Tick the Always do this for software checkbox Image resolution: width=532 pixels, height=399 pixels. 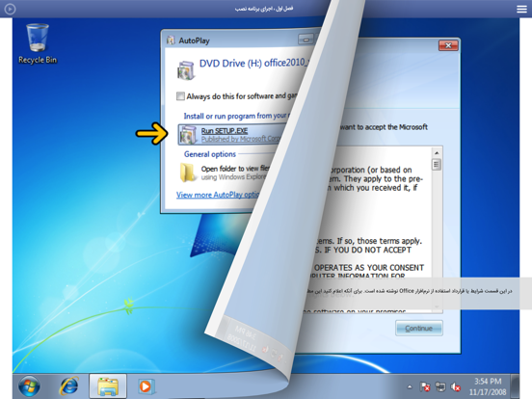tap(180, 96)
